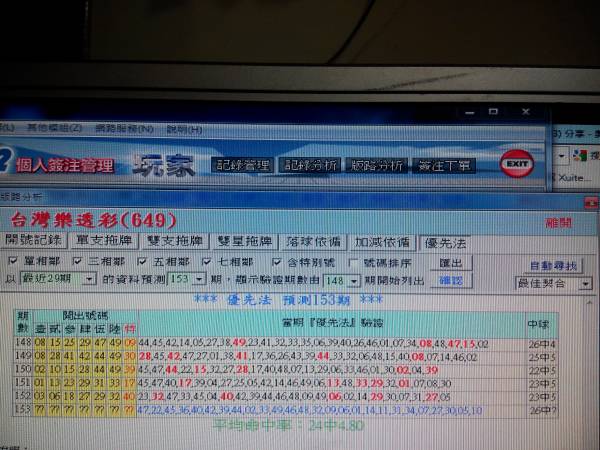The width and height of the screenshot is (600, 450).
Task: Click the 22中5 hit result cell
Action: (542, 370)
